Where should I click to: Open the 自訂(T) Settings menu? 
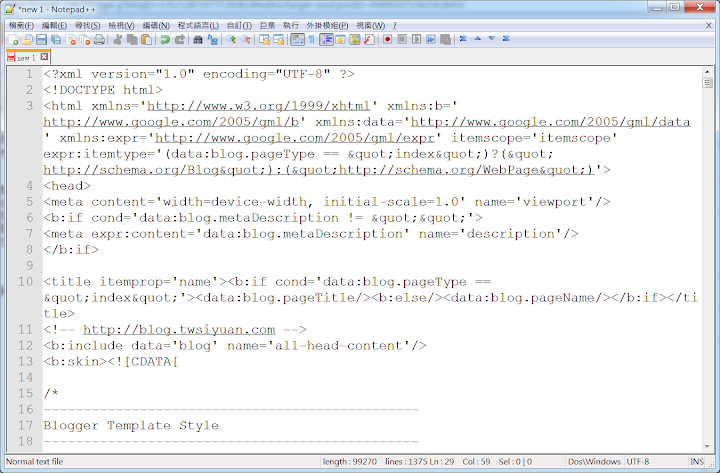[x=239, y=25]
